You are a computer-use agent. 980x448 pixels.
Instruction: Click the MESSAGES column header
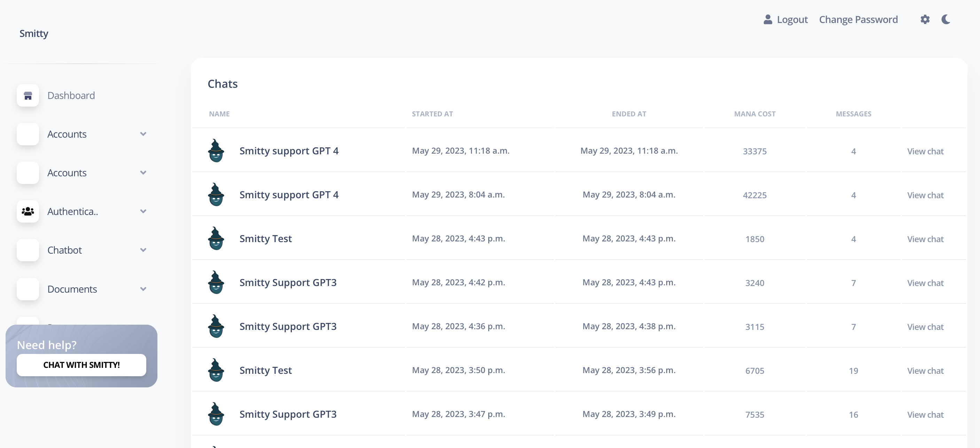tap(853, 114)
